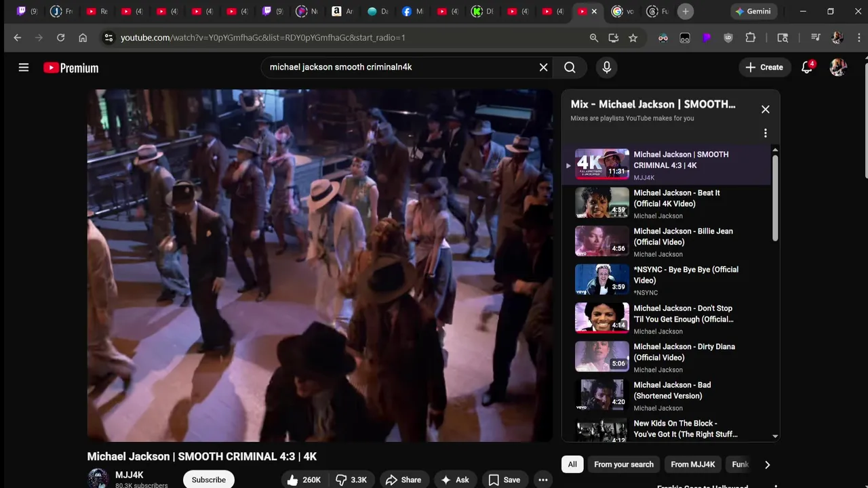Open Mix playlist three-dot options
868x488 pixels.
coord(765,133)
